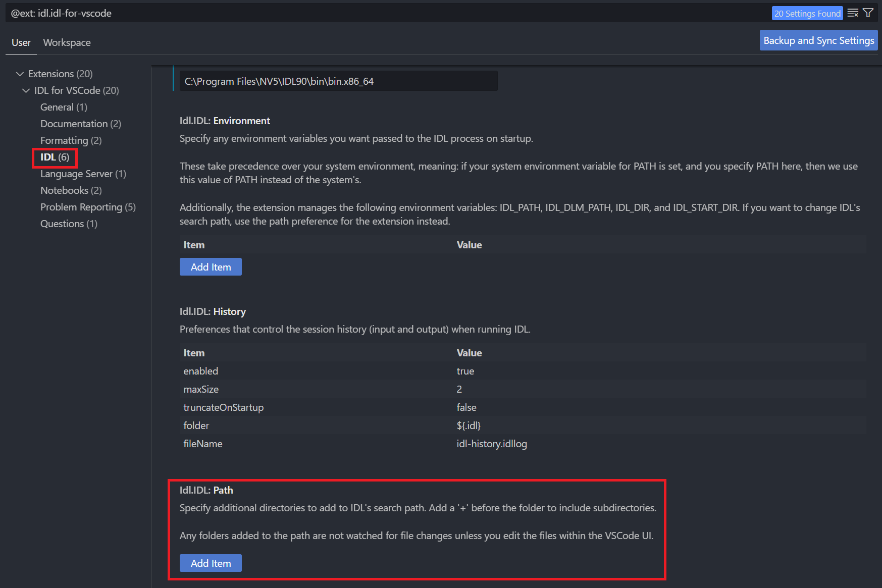Add Item to the Environment setting
882x588 pixels.
point(211,267)
